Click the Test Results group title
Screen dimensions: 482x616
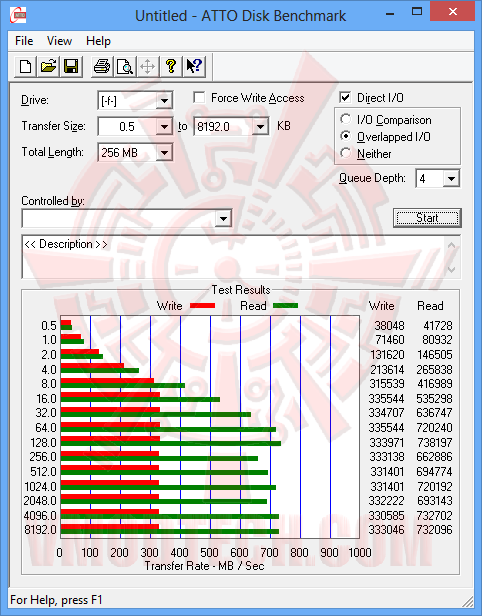click(241, 290)
